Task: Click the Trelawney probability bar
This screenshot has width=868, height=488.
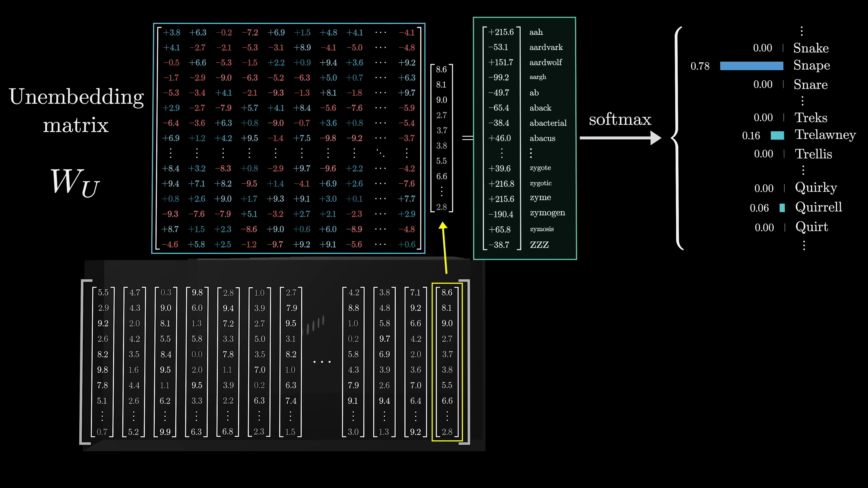Action: click(x=777, y=135)
